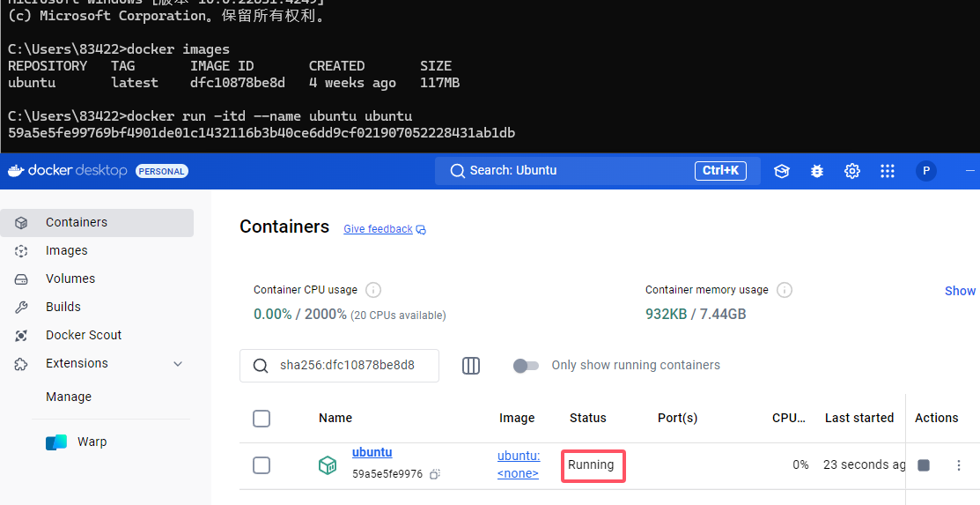Copy the container ID 59a5e5fe9976

[x=435, y=474]
